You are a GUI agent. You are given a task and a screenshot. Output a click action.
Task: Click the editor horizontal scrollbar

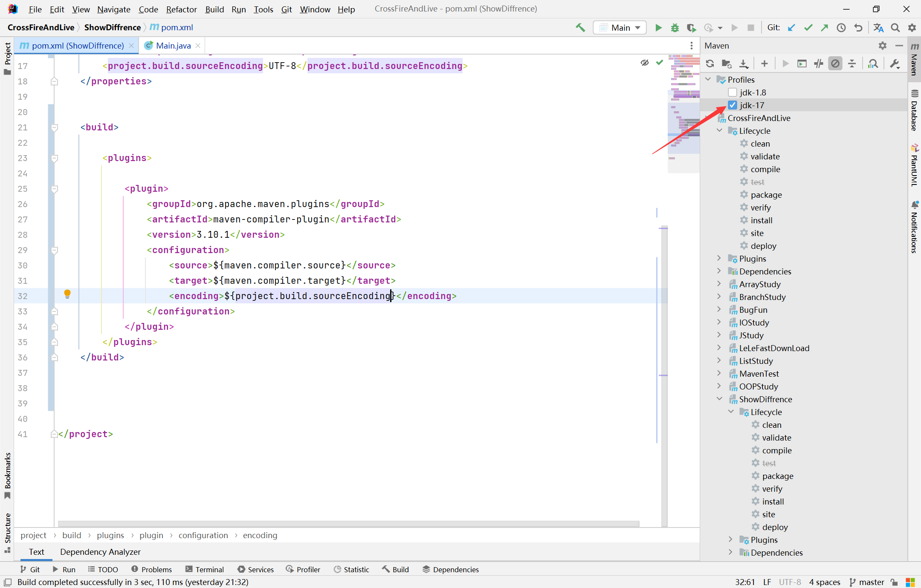(x=348, y=524)
